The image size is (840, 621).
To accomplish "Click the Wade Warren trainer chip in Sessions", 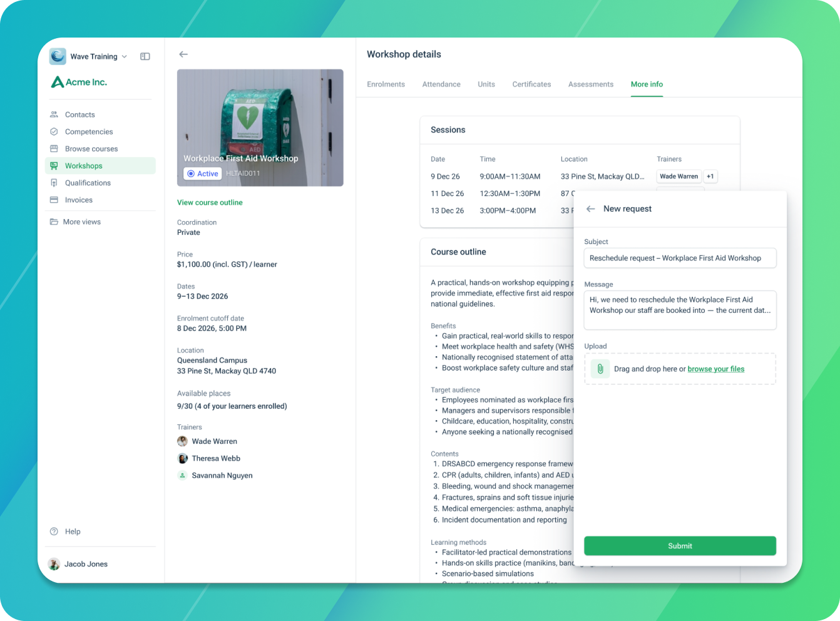I will point(679,177).
